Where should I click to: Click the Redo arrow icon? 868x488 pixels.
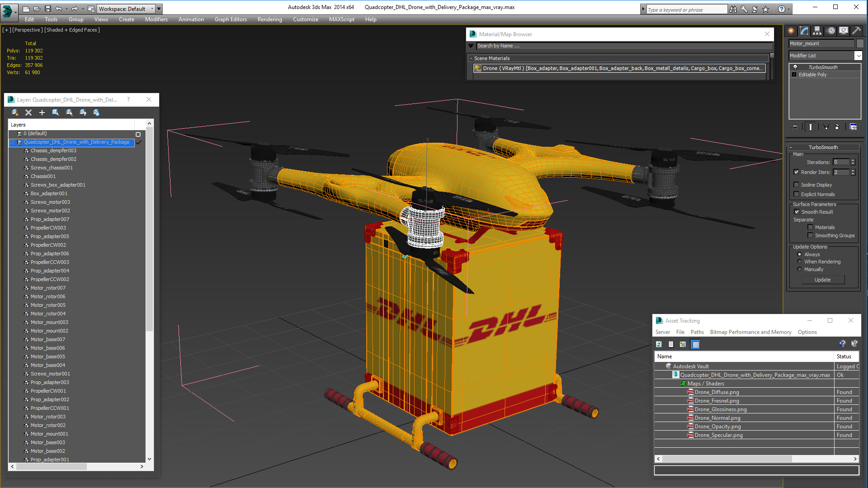point(75,9)
